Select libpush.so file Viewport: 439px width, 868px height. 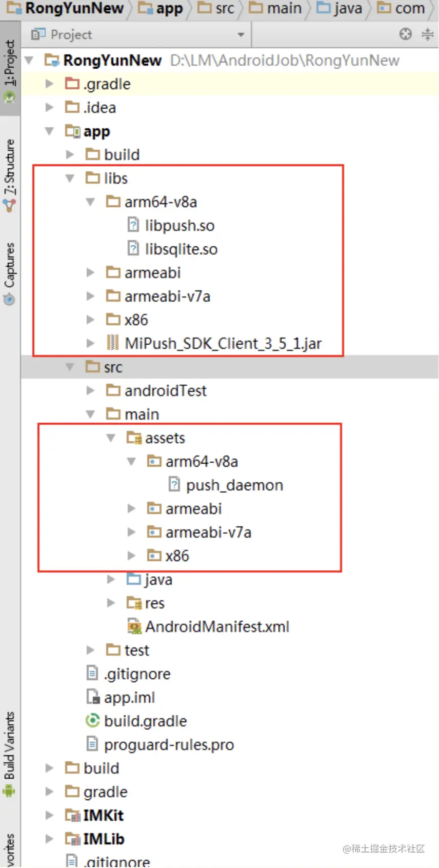point(179,226)
